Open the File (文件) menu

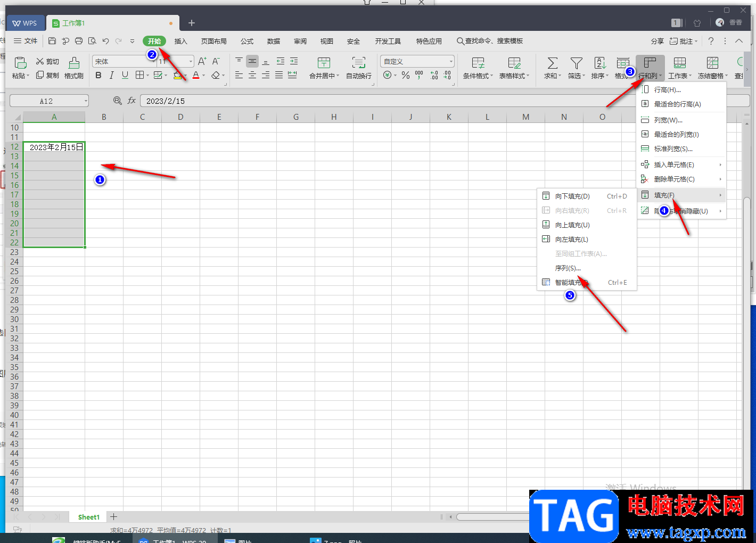click(26, 41)
